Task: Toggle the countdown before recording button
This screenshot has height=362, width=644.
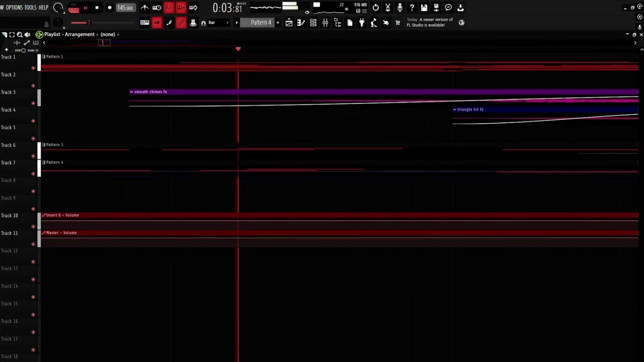Action: 169,8
